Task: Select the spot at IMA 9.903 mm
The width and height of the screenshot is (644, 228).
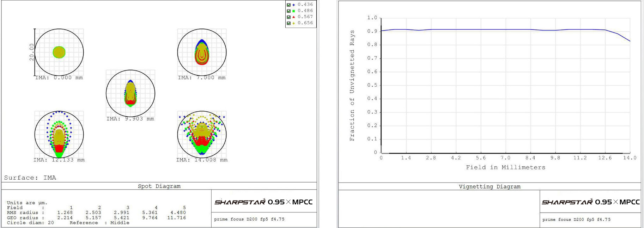Action: coord(130,93)
